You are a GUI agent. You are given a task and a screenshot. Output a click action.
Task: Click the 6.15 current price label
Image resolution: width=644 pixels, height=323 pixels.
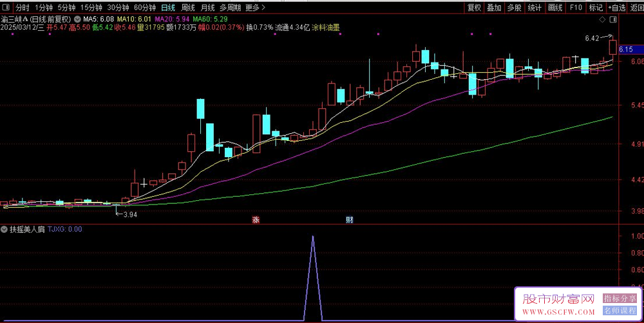click(626, 50)
